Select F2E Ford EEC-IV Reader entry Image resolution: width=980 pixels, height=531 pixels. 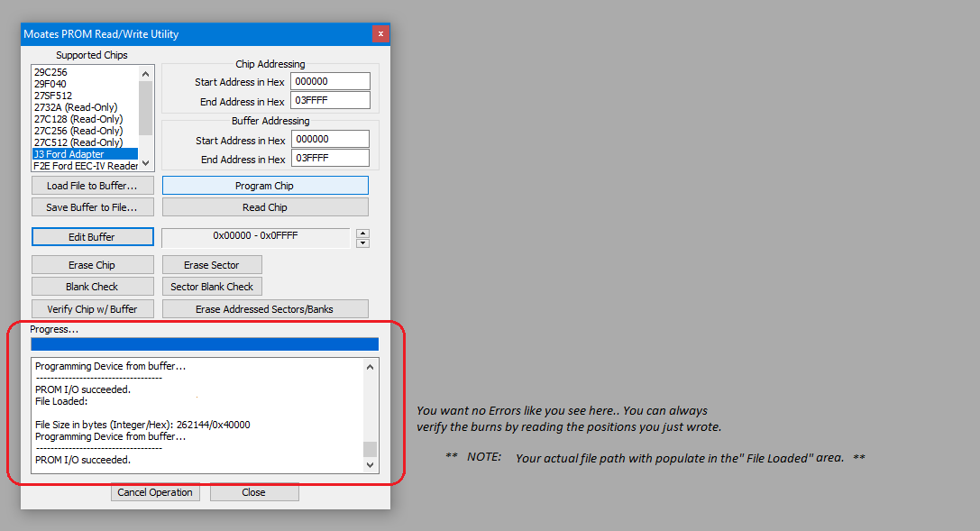pyautogui.click(x=86, y=166)
